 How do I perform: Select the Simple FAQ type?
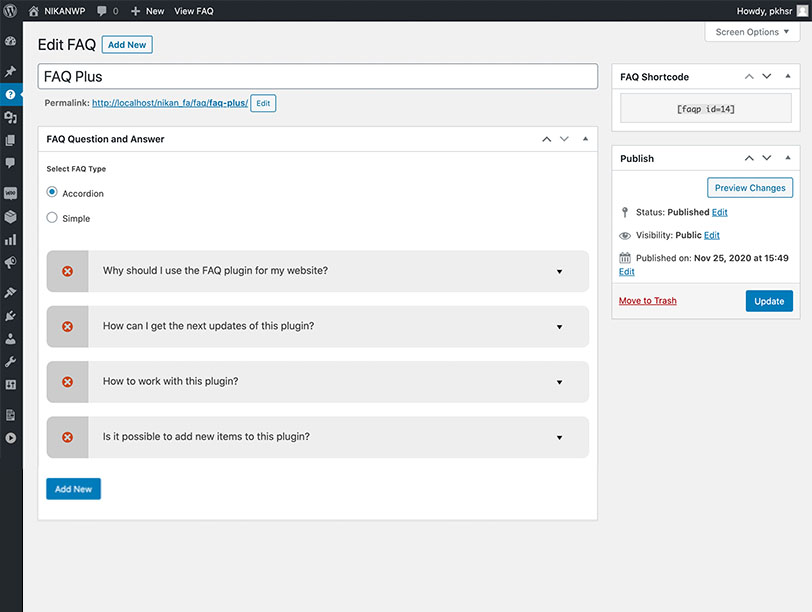(x=52, y=218)
